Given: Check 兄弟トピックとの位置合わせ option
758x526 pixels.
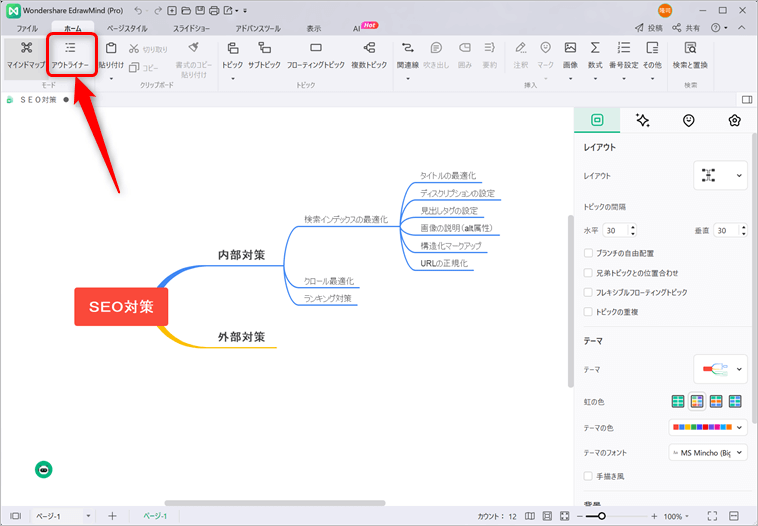Looking at the screenshot, I should pyautogui.click(x=588, y=272).
